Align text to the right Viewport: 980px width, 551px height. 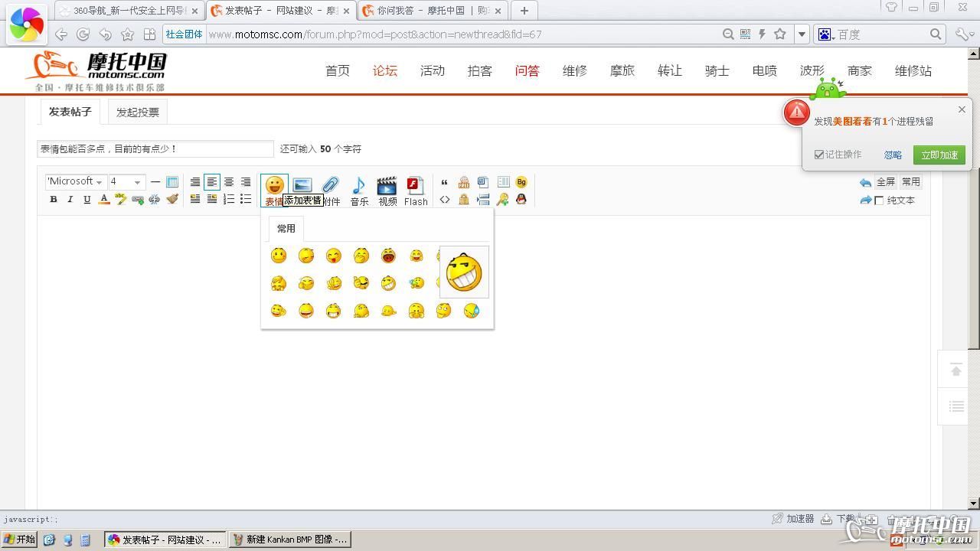(246, 181)
